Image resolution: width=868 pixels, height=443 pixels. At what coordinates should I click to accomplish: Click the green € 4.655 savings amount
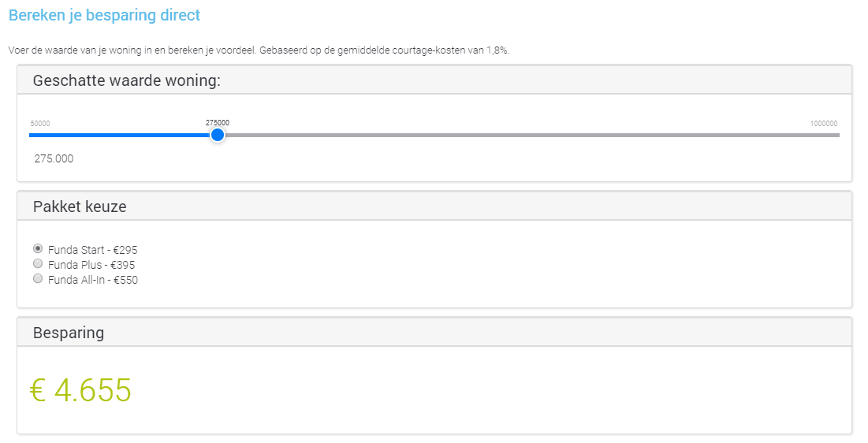pos(80,390)
